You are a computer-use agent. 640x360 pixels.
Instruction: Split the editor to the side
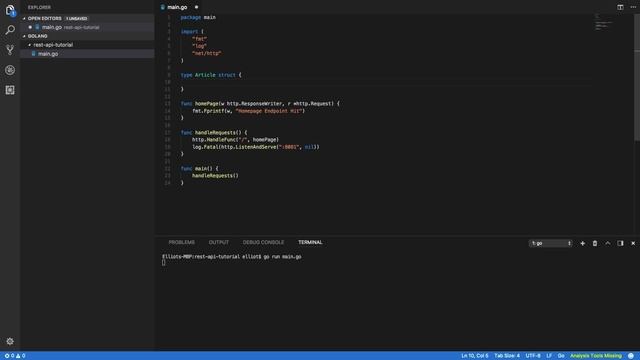point(620,7)
